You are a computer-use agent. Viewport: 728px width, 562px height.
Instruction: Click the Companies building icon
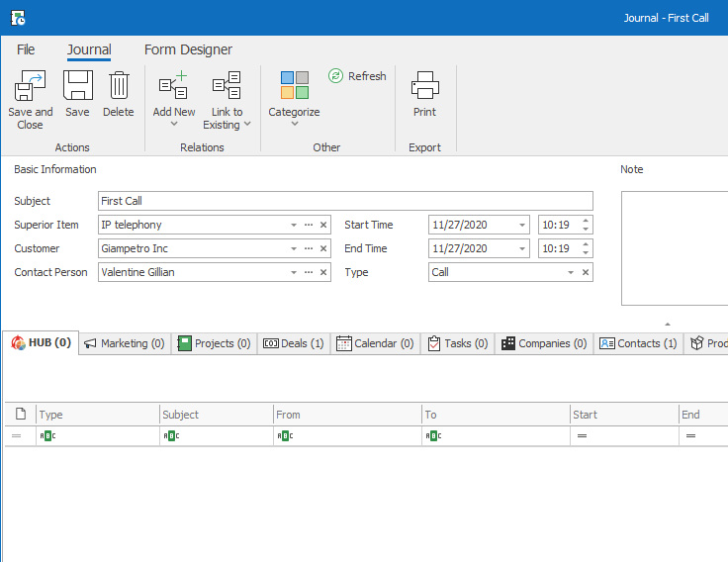point(508,343)
